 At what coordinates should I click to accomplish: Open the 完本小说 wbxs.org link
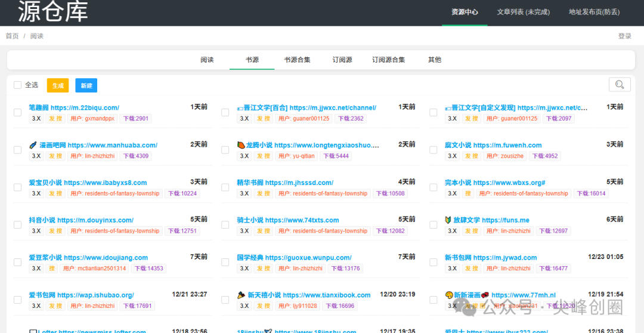click(495, 183)
